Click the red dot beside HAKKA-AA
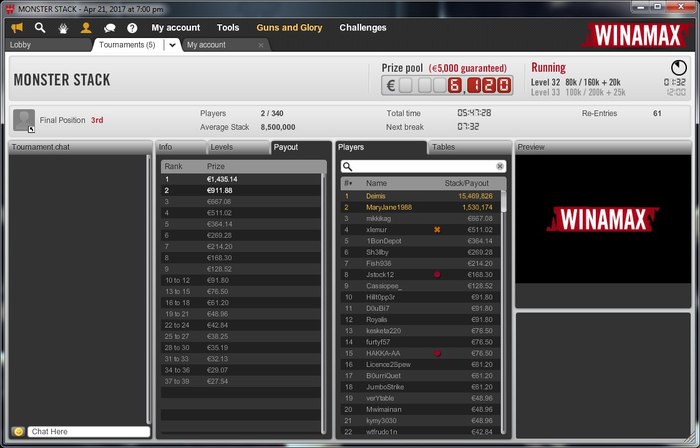Screen dimensions: 700x448 pyautogui.click(x=437, y=353)
